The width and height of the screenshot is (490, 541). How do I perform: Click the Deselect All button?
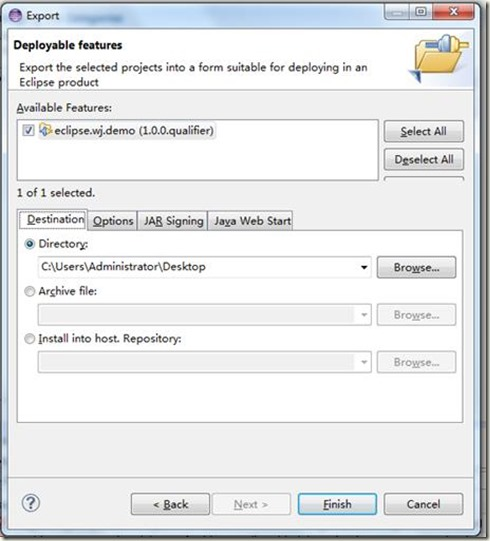pyautogui.click(x=424, y=159)
